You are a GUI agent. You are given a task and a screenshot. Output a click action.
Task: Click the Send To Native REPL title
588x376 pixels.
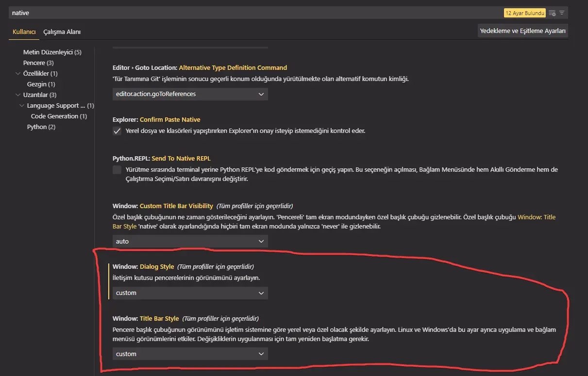pyautogui.click(x=181, y=158)
